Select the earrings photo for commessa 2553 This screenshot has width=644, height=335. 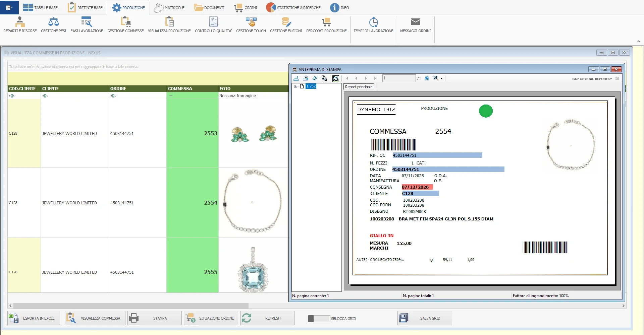pyautogui.click(x=254, y=134)
